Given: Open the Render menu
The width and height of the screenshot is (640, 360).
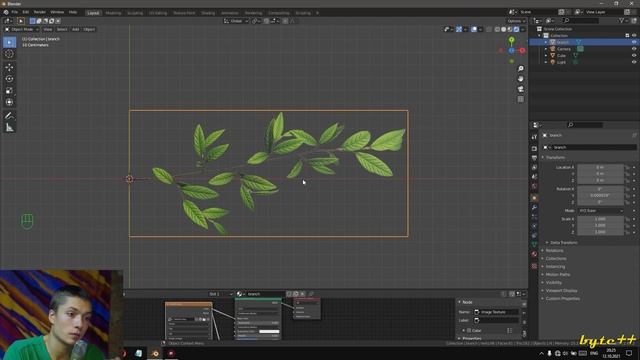Looking at the screenshot, I should 40,12.
